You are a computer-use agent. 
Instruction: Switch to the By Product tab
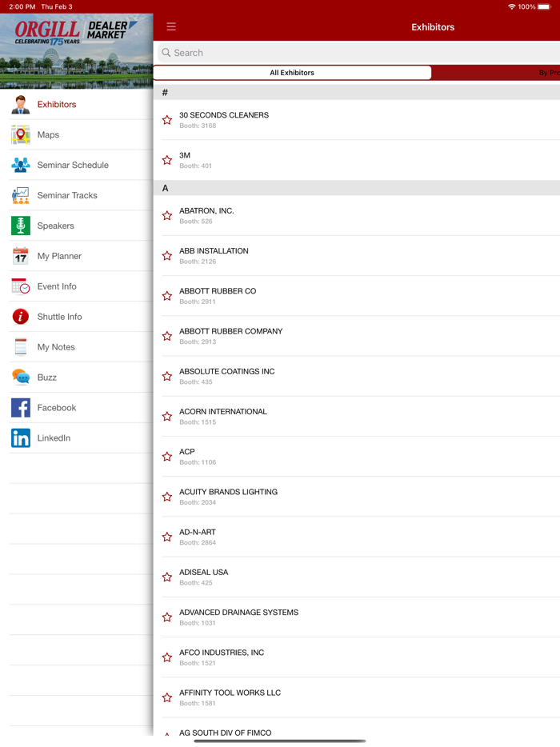tap(496, 73)
